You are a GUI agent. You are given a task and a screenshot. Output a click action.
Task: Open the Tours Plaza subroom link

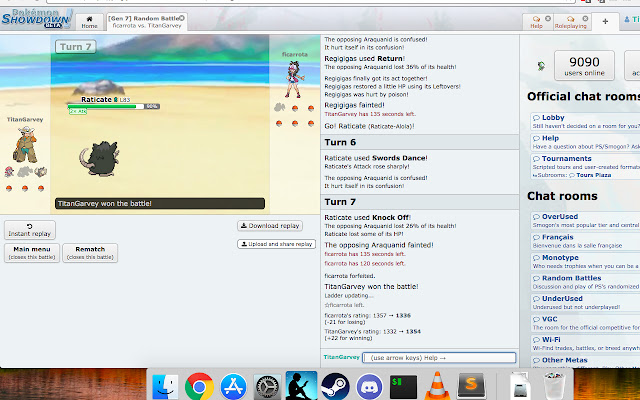593,175
